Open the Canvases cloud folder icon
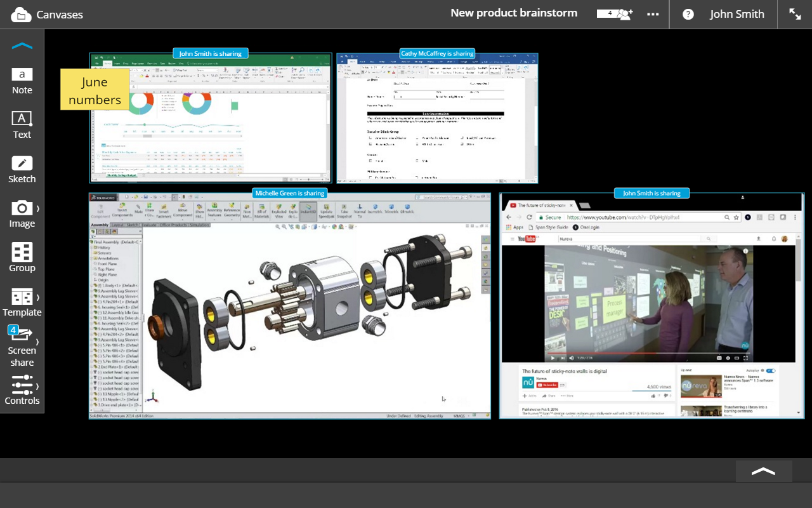Image resolution: width=812 pixels, height=508 pixels. click(20, 15)
